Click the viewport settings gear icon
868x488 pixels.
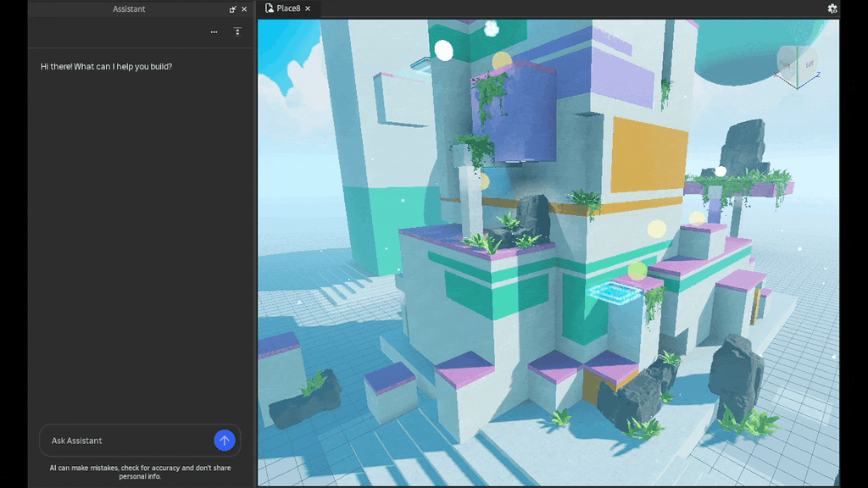832,8
